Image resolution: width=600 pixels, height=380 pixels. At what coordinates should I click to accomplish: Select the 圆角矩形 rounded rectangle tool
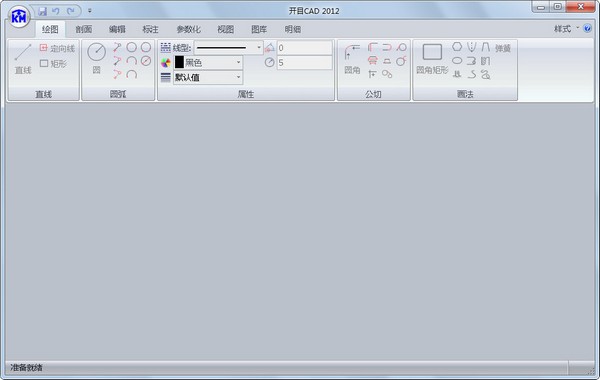click(x=432, y=59)
